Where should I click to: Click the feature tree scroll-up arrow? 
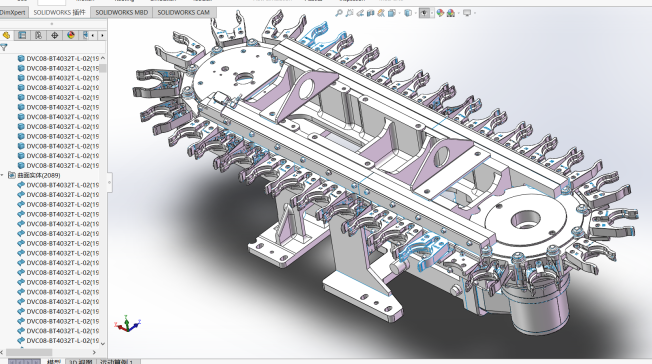(x=103, y=58)
